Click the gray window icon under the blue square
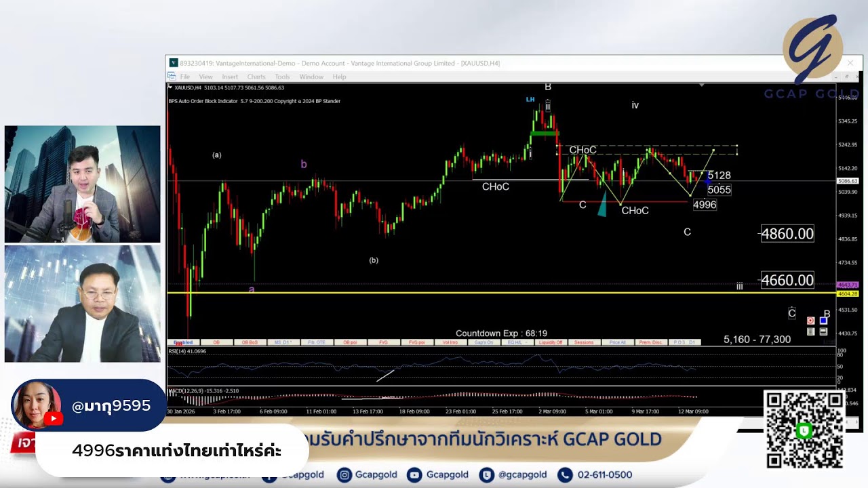The height and width of the screenshot is (488, 868). click(823, 331)
